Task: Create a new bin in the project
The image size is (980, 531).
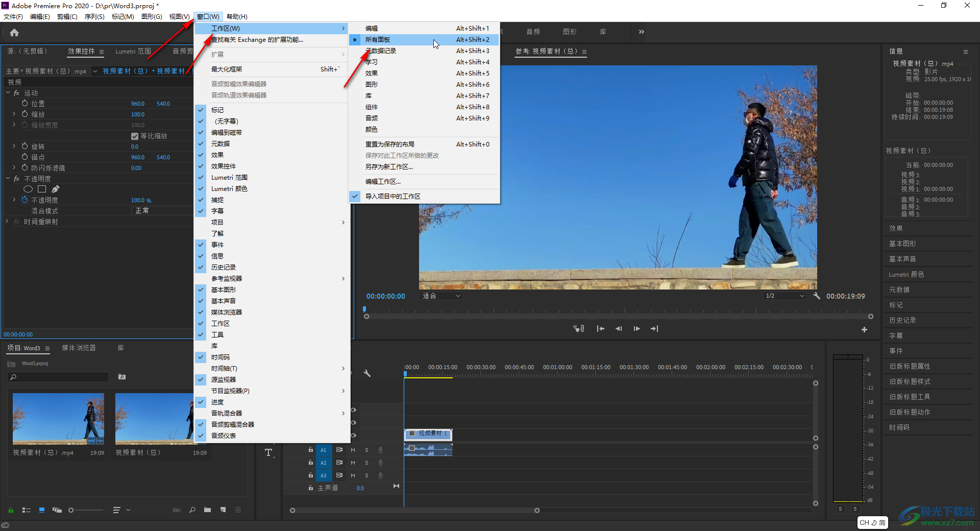Action: (x=207, y=510)
